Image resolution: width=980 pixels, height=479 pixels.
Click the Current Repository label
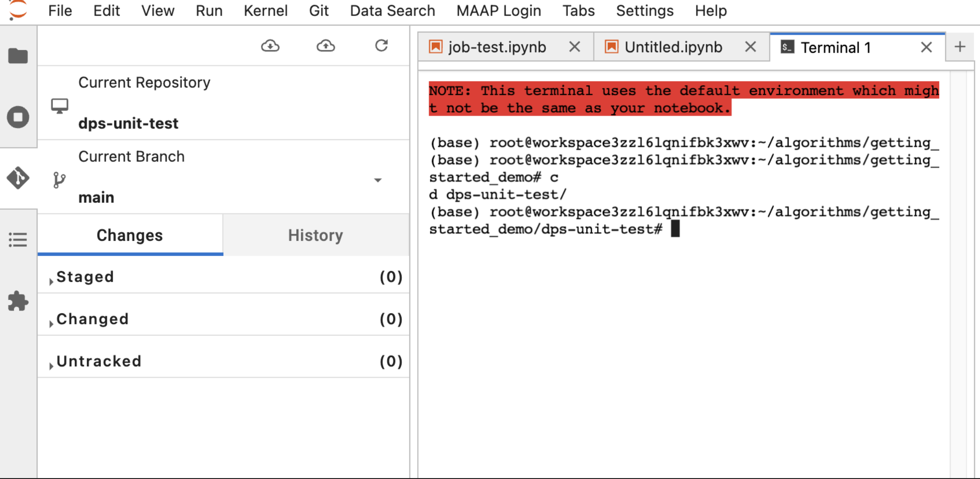[x=144, y=82]
